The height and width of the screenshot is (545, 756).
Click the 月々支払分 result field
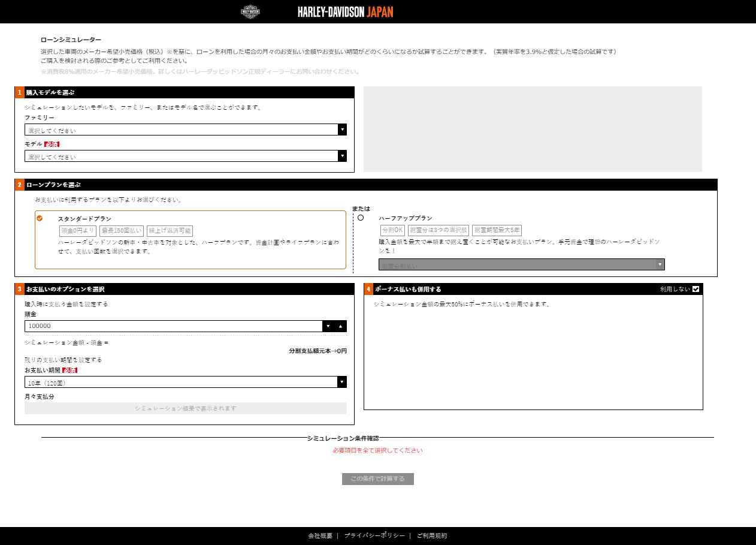click(x=186, y=408)
